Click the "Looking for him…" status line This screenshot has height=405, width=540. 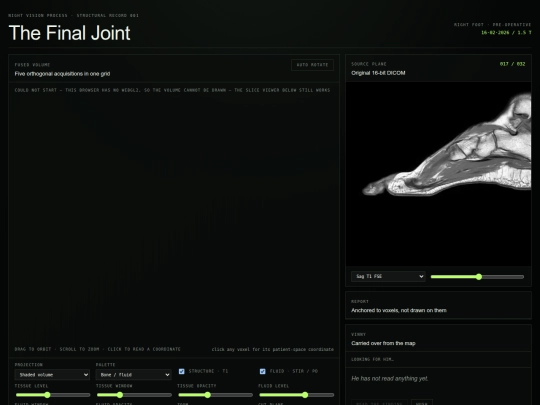pyautogui.click(x=372, y=360)
